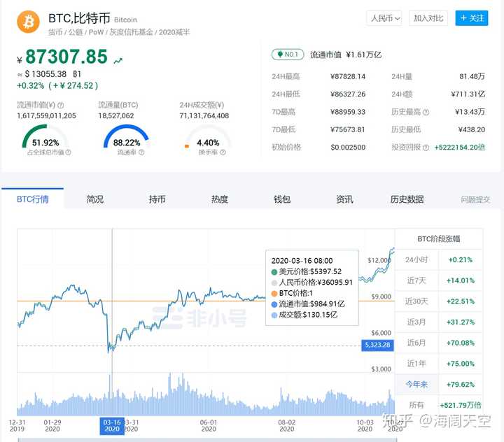
Task: Click the ¥86327.26 24H low value
Action: pyautogui.click(x=348, y=94)
